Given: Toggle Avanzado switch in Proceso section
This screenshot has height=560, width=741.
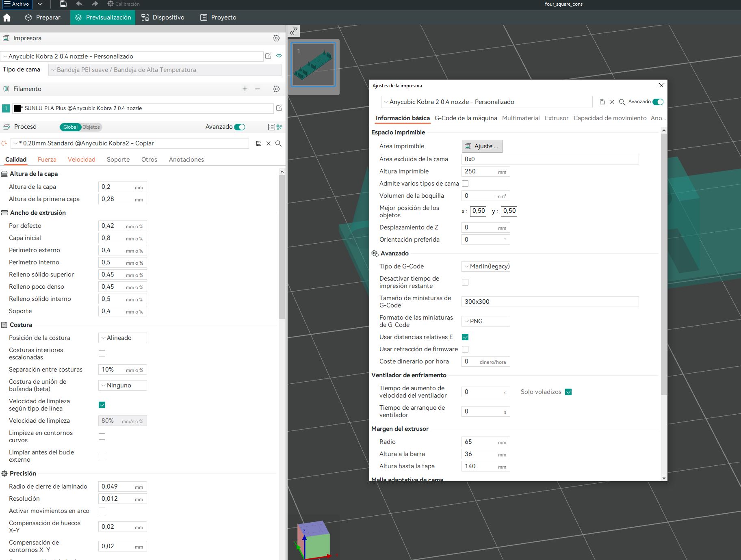Looking at the screenshot, I should (x=240, y=127).
